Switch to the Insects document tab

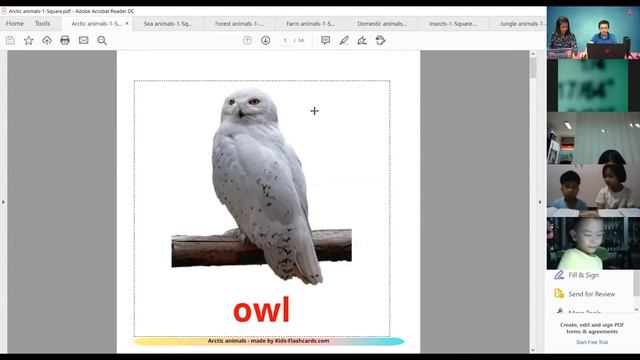tap(453, 24)
